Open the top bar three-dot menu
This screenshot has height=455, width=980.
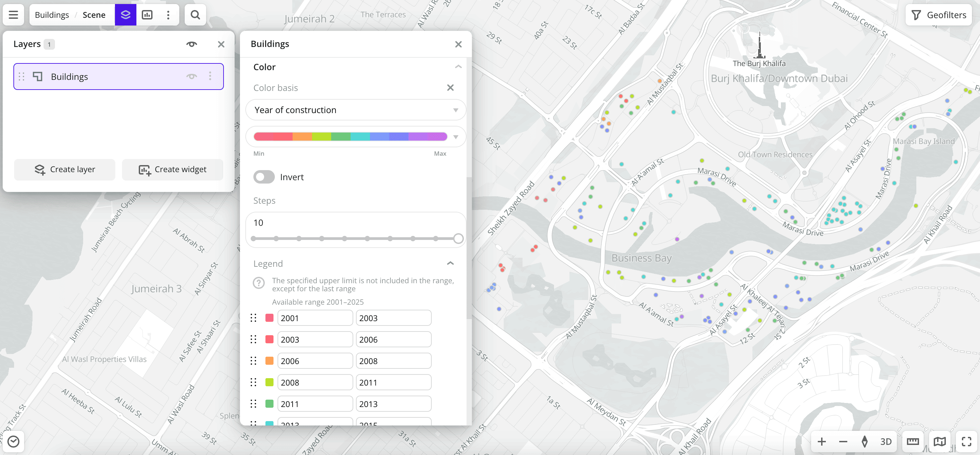pyautogui.click(x=168, y=15)
